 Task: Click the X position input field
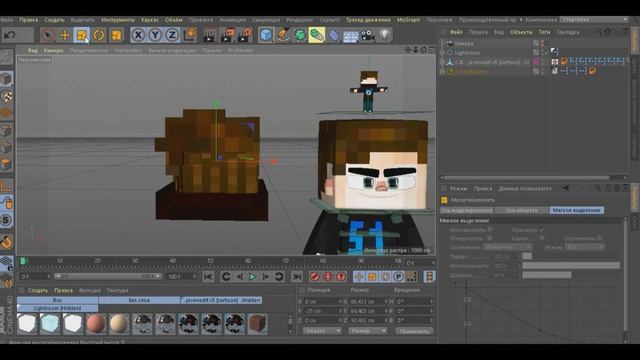click(322, 302)
